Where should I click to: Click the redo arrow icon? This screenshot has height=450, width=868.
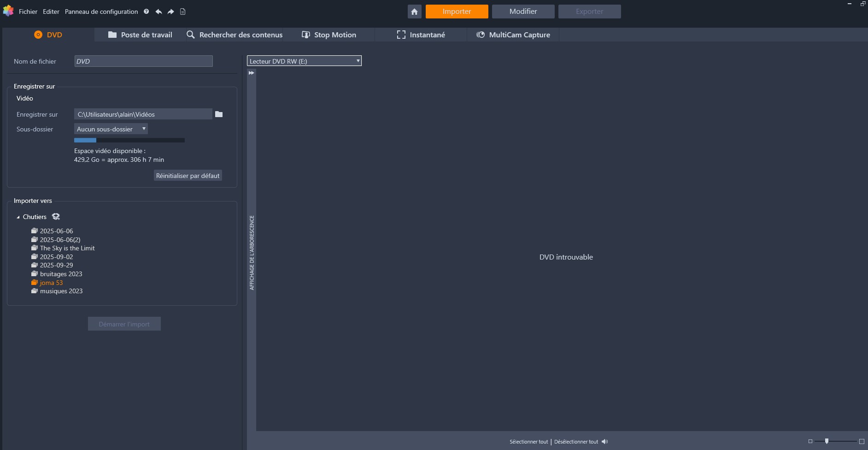170,12
